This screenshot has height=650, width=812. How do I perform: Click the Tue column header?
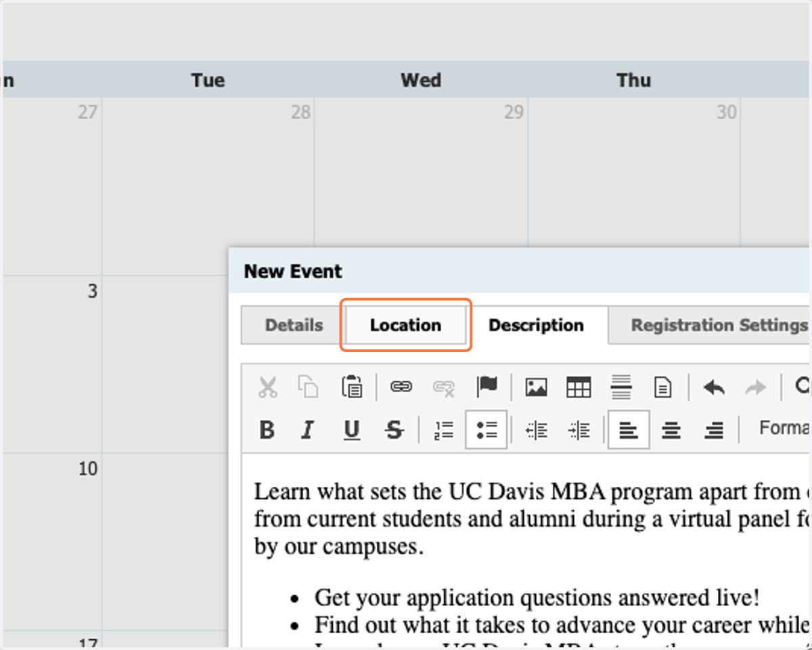208,80
